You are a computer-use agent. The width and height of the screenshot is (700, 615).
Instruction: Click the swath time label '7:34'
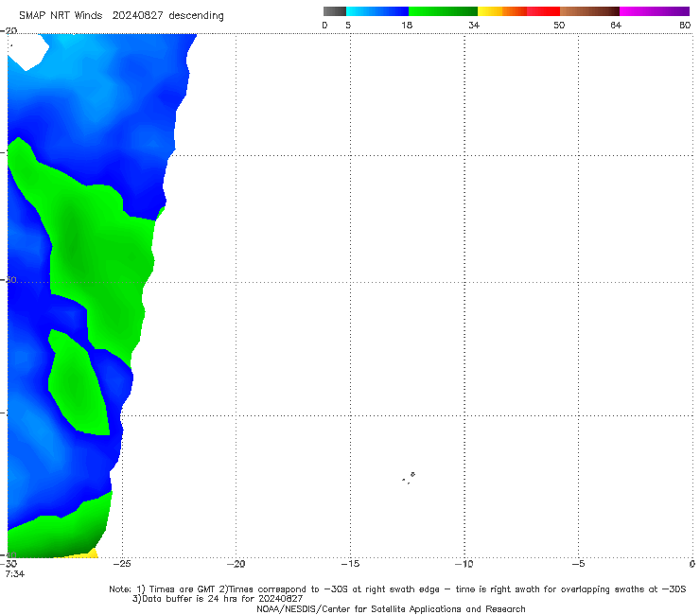pyautogui.click(x=15, y=573)
